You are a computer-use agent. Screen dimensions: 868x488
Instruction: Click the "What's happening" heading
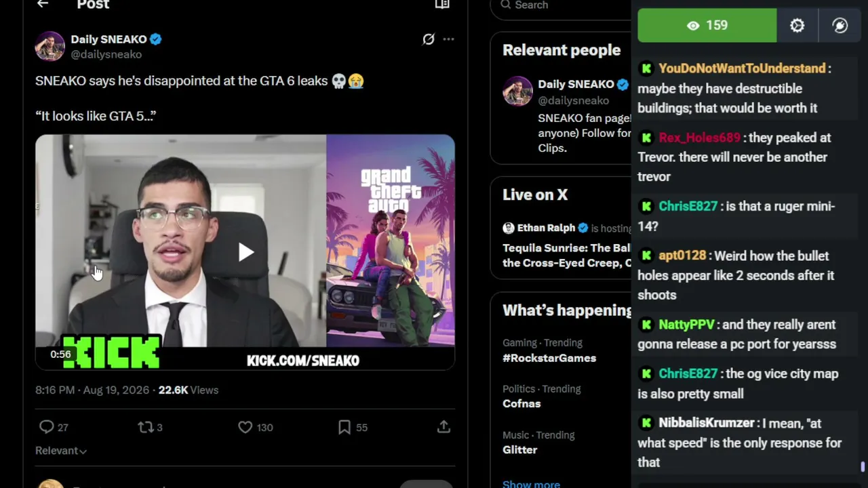coord(567,310)
